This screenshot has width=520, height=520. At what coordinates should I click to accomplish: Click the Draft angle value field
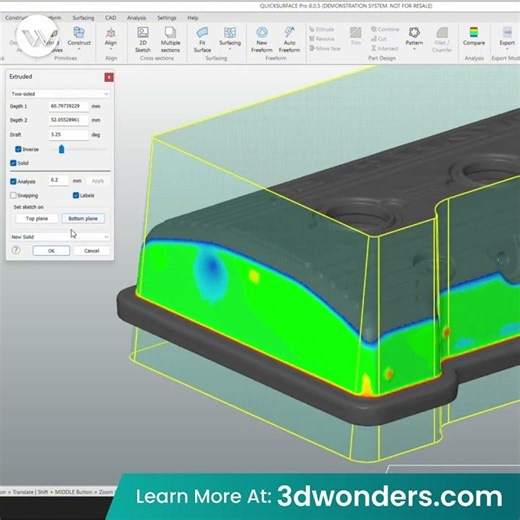coord(69,134)
